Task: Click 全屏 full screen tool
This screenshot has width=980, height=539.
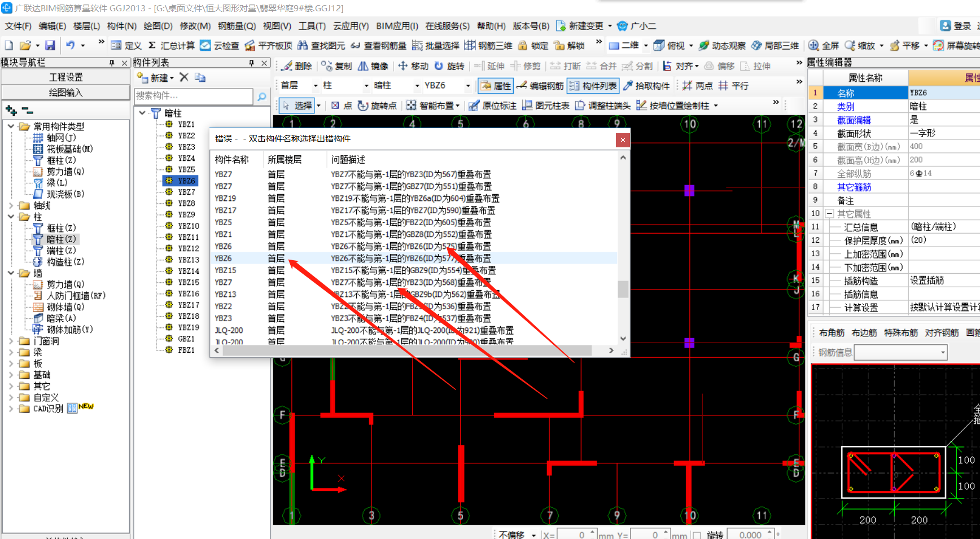Action: pos(824,46)
